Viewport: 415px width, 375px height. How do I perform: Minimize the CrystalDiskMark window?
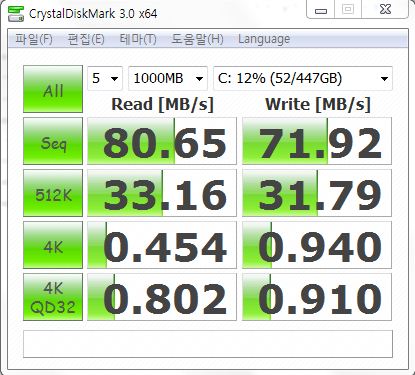(321, 11)
